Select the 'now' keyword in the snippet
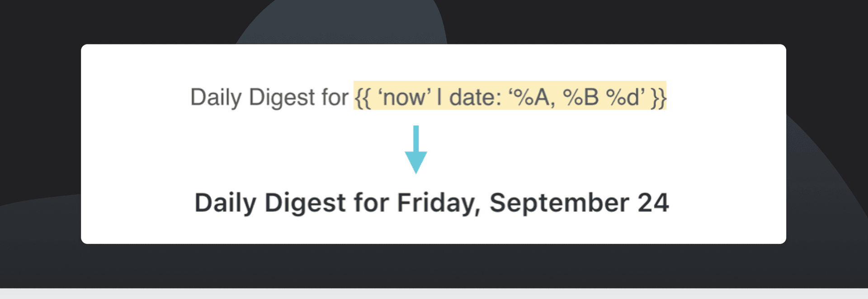 (x=404, y=97)
